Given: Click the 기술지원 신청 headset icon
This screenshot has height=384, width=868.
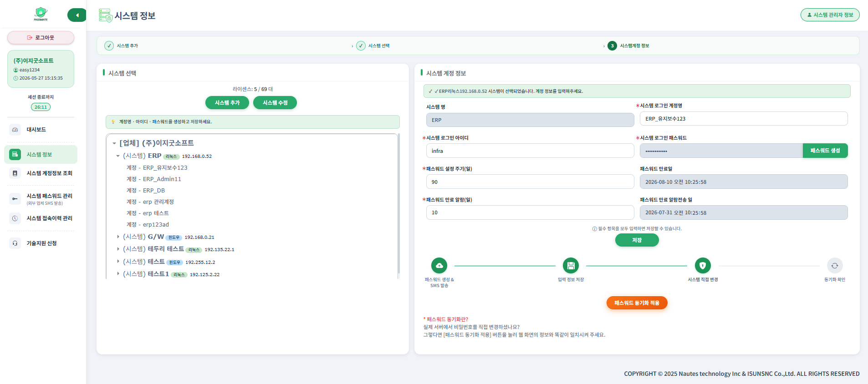Looking at the screenshot, I should (x=15, y=243).
